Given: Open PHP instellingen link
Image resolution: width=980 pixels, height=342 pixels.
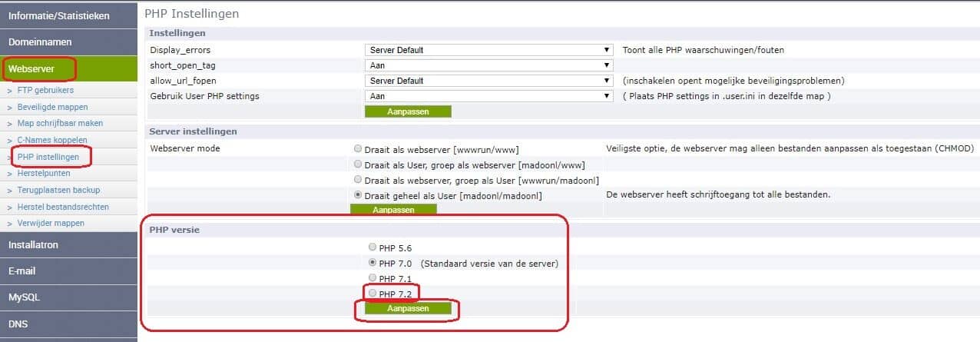Looking at the screenshot, I should tap(48, 157).
